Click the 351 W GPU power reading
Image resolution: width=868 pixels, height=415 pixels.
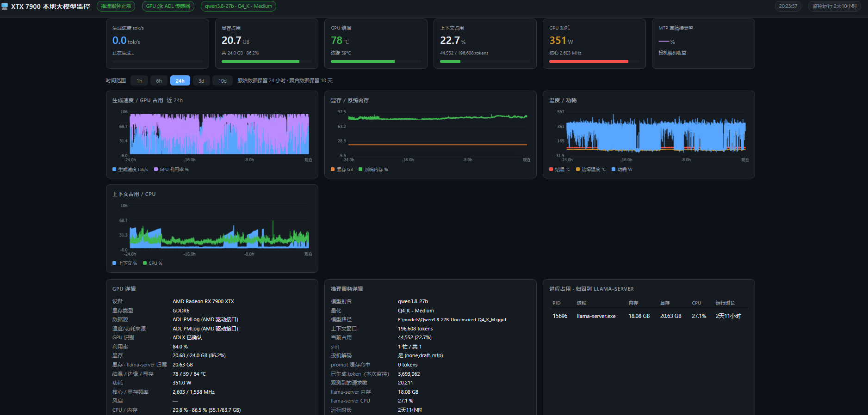561,41
